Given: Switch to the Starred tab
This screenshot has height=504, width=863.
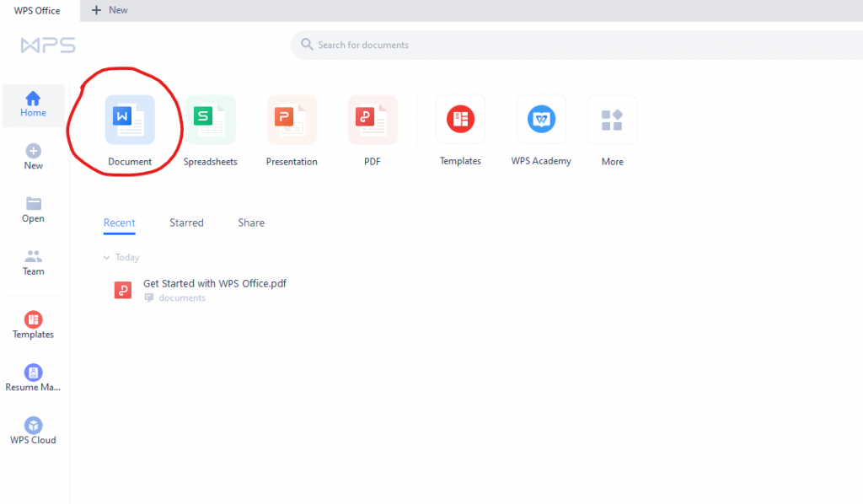Looking at the screenshot, I should [186, 223].
